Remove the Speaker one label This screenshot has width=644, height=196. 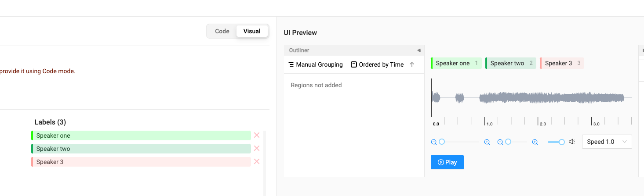[x=257, y=135]
